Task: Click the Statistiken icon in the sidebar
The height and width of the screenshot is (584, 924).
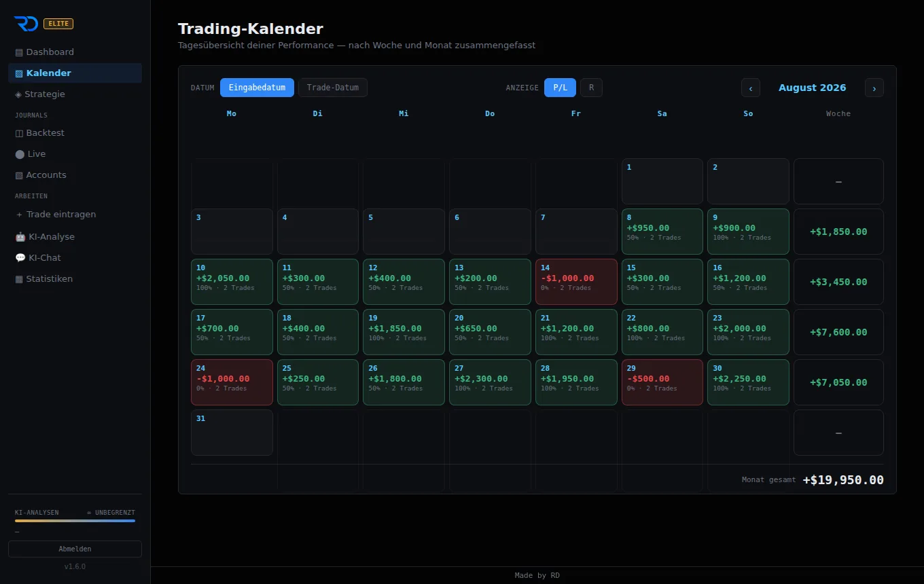Action: point(19,279)
